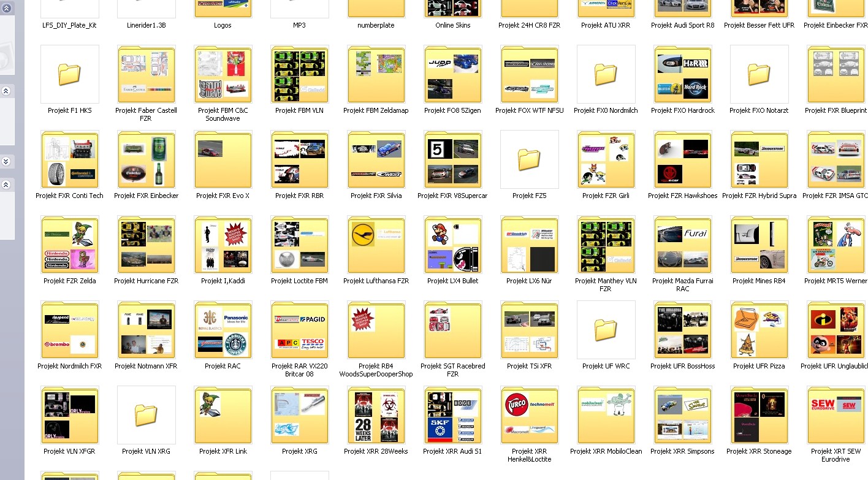This screenshot has width=868, height=480.
Task: Click the numberplate folder name
Action: click(x=376, y=26)
